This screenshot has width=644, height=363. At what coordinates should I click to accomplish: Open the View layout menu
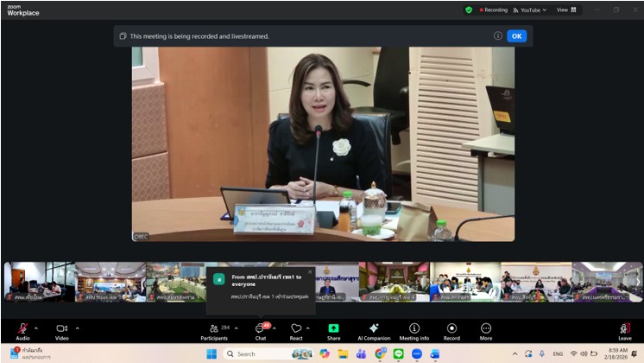(566, 10)
